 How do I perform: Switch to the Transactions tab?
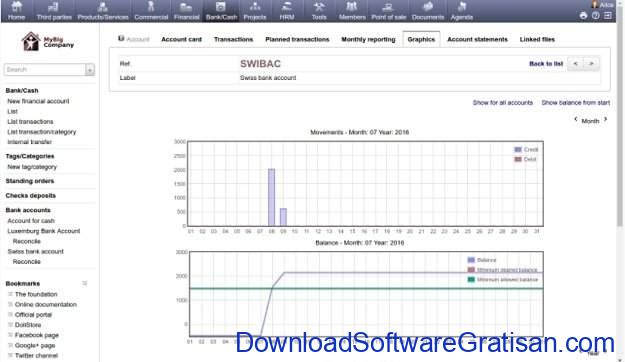coord(233,39)
